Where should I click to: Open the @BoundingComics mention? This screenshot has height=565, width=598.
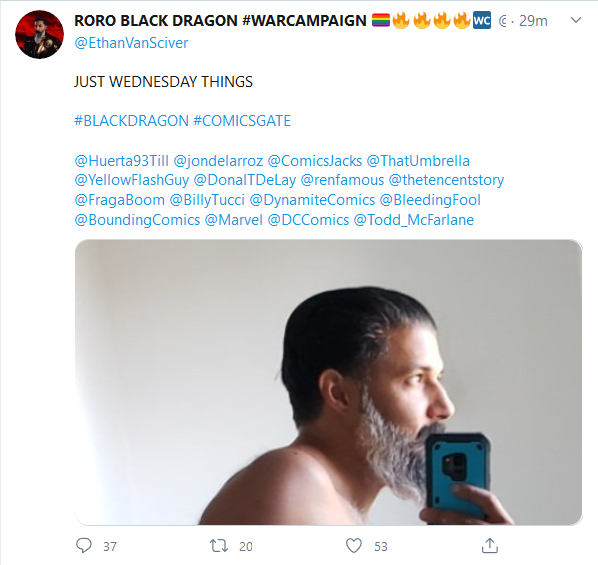[x=137, y=220]
